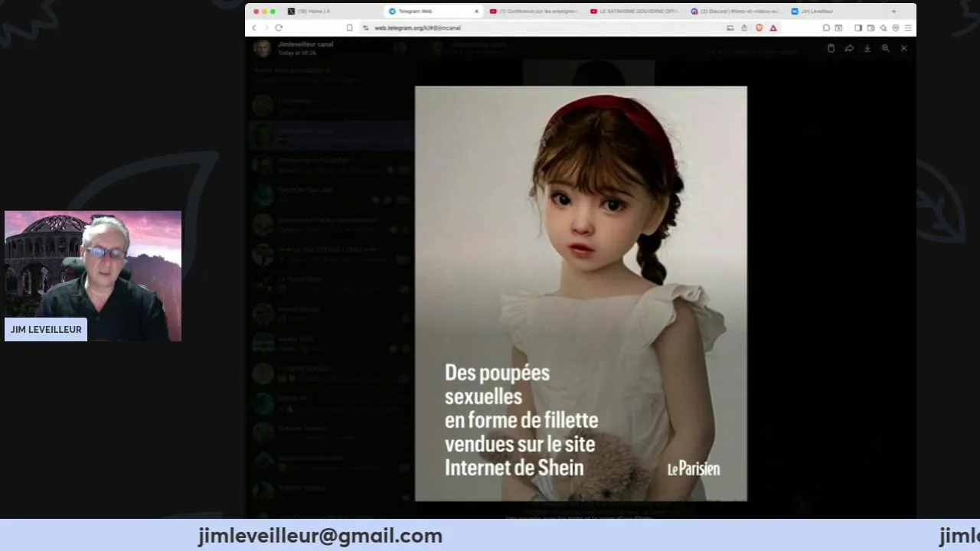Image resolution: width=980 pixels, height=551 pixels.
Task: Open a new browser tab
Action: pos(893,11)
